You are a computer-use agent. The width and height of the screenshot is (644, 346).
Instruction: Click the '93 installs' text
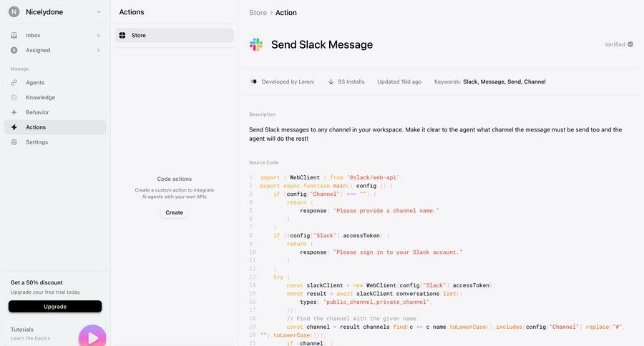pos(351,81)
